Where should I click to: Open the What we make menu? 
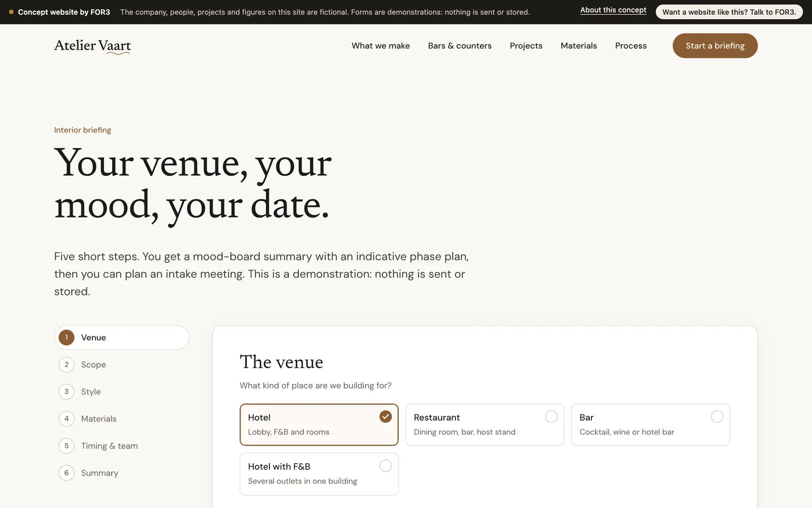coord(381,46)
